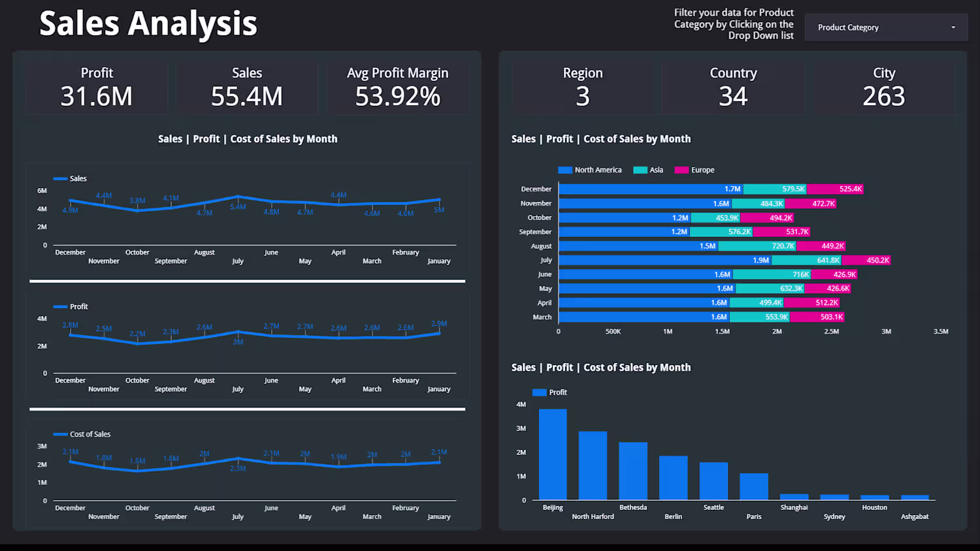Click the City 263 scorecard
Viewport: 980px width, 551px height.
(884, 88)
